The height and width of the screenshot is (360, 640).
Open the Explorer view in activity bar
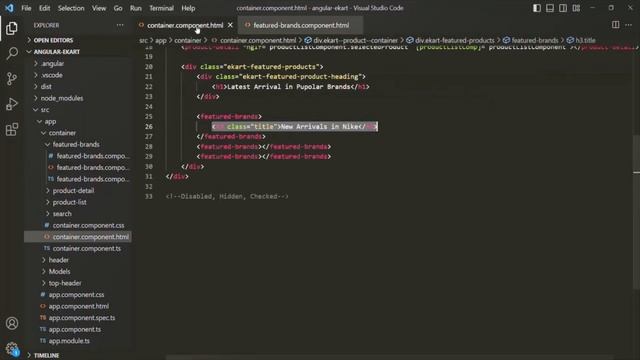(12, 28)
